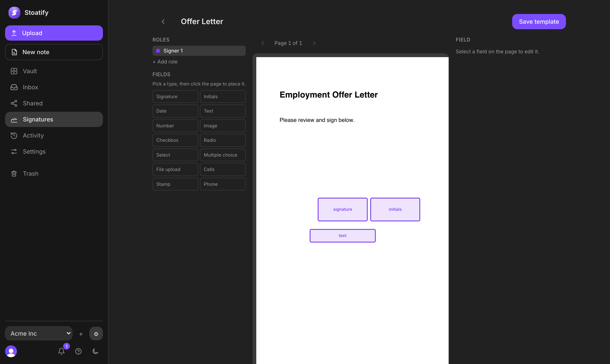610x364 pixels.
Task: Click the New note document icon
Action: (x=14, y=52)
